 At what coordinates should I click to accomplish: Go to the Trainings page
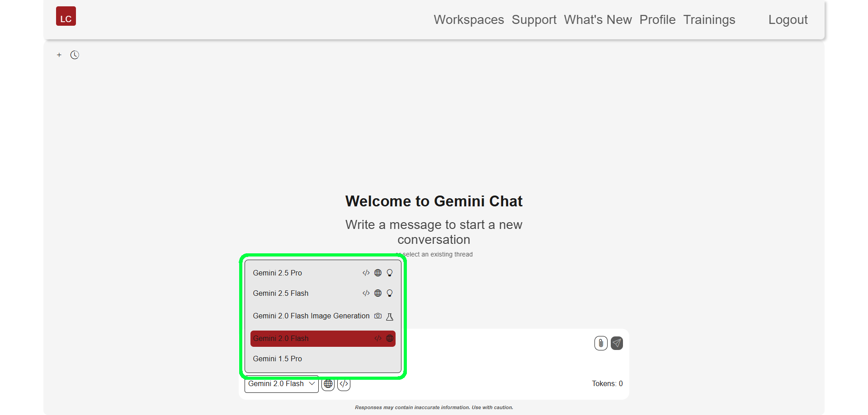point(709,20)
